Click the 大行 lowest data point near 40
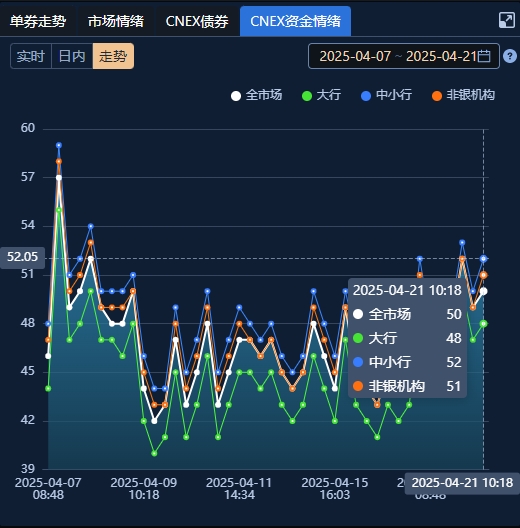 (154, 454)
